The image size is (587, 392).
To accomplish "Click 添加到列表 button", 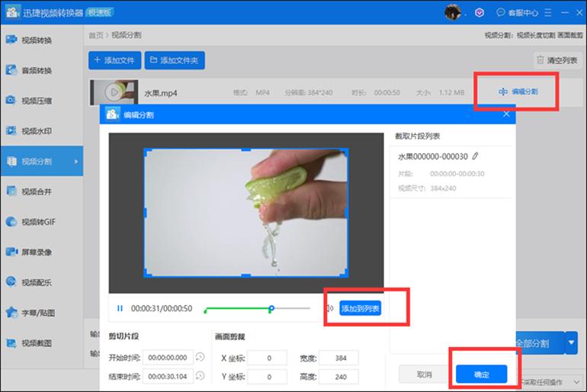I will [x=360, y=308].
